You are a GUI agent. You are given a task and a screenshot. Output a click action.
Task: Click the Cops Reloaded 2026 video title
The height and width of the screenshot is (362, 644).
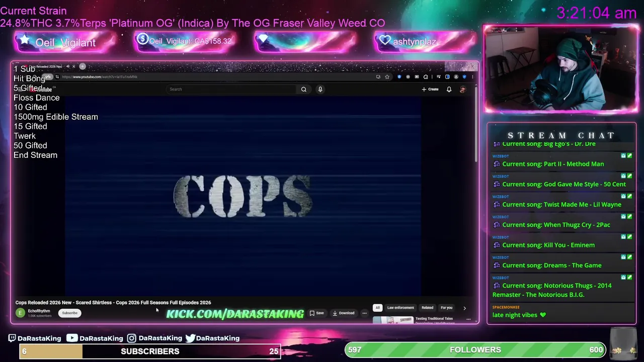coord(113,303)
